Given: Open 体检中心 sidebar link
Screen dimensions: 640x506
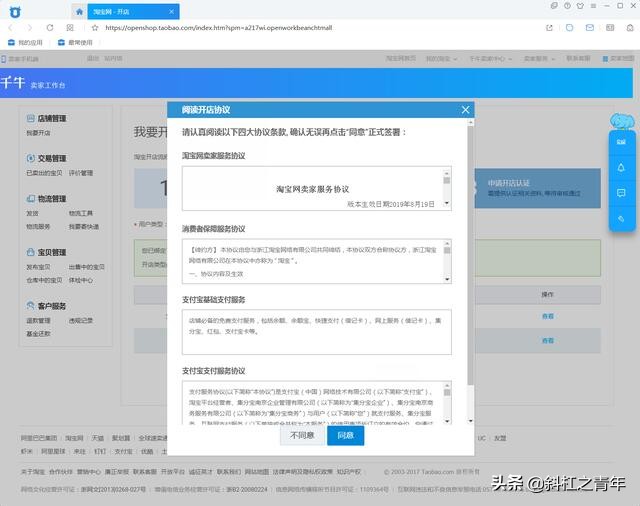Looking at the screenshot, I should (x=81, y=280).
